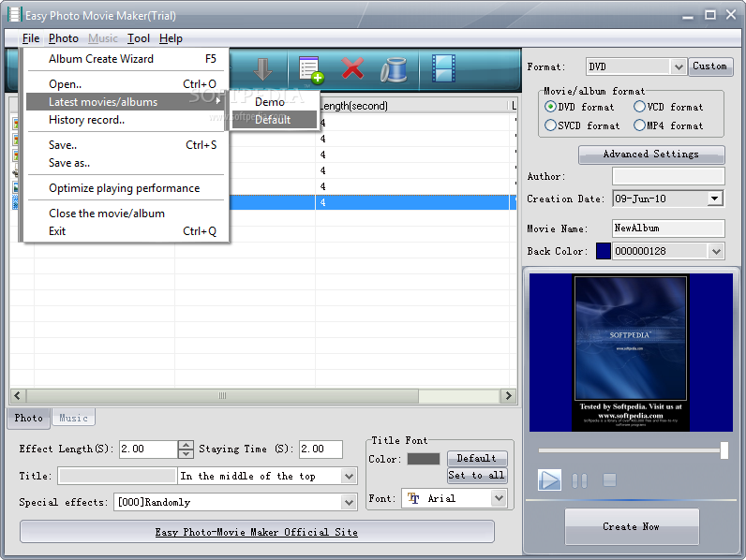Click the font TT icon beside Arial
This screenshot has height=560, width=746.
[x=413, y=498]
